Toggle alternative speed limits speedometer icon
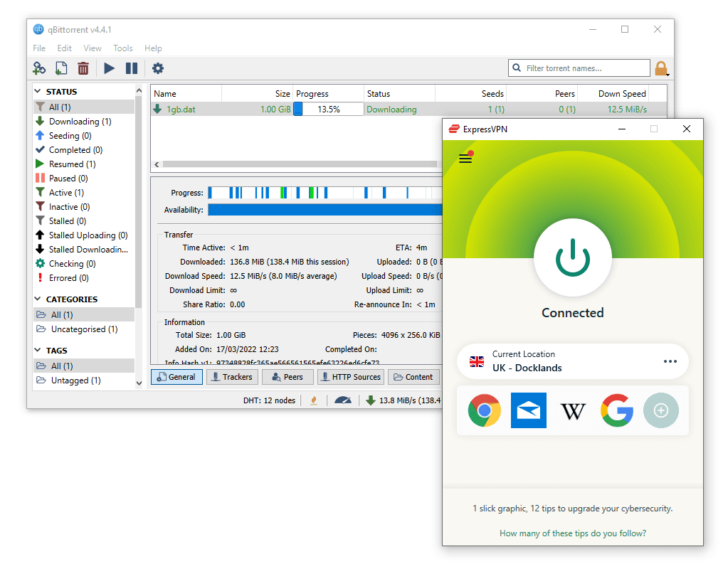 coord(342,400)
